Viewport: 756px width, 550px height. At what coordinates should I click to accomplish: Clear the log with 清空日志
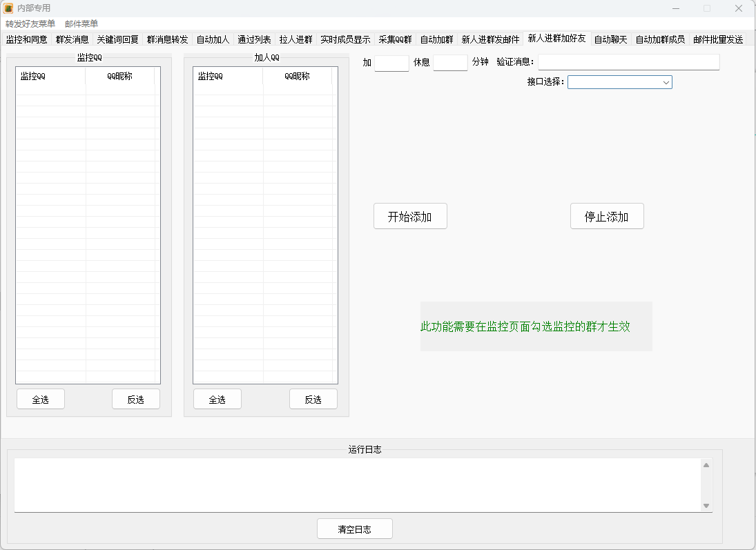[354, 529]
